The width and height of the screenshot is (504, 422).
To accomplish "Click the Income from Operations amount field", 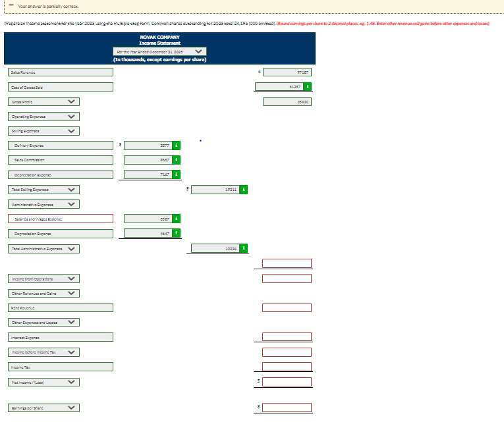I will point(287,278).
